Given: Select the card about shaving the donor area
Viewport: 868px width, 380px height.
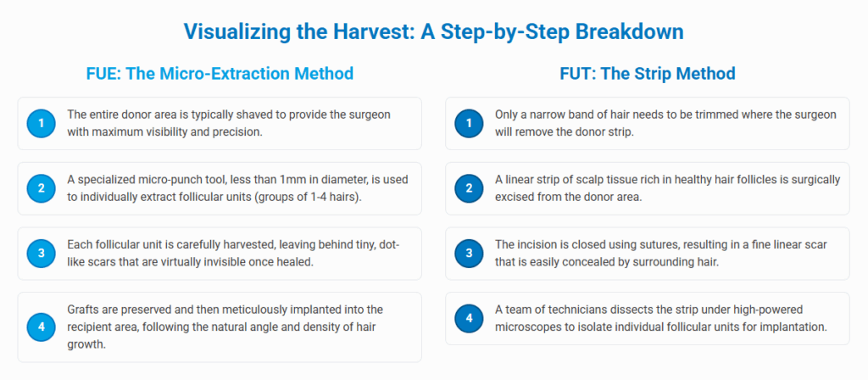Looking at the screenshot, I should point(220,124).
